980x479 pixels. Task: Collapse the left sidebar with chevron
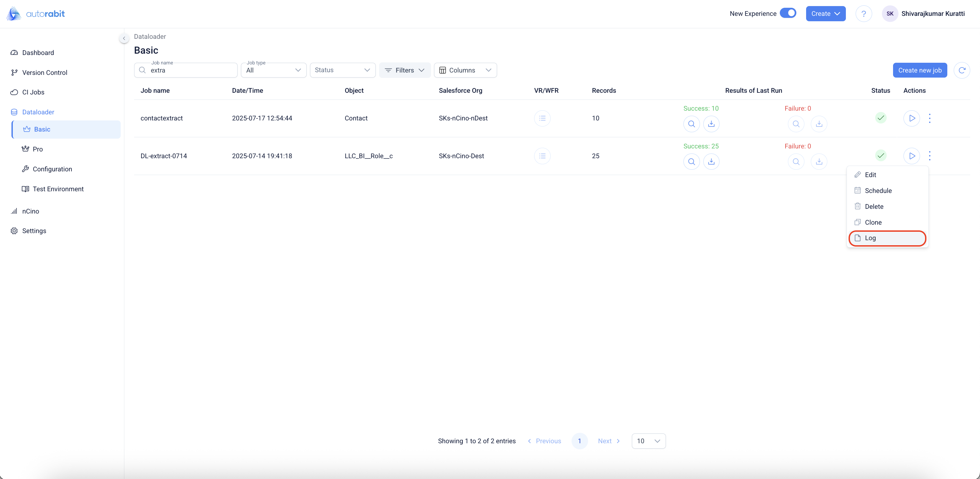124,38
